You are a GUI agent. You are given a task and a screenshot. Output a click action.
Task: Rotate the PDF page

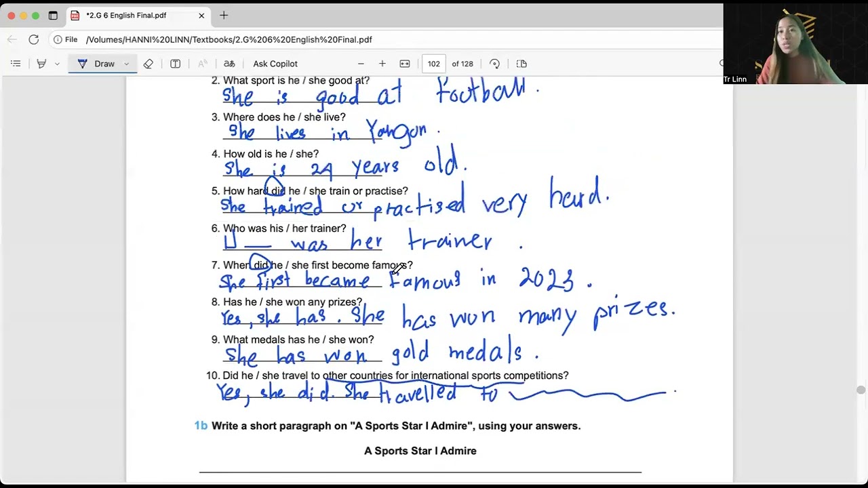494,64
